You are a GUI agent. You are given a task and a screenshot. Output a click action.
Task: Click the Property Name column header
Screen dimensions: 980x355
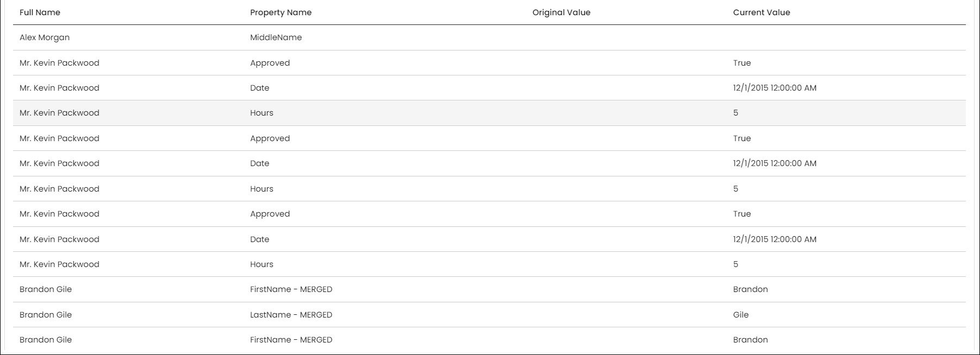[x=280, y=12]
